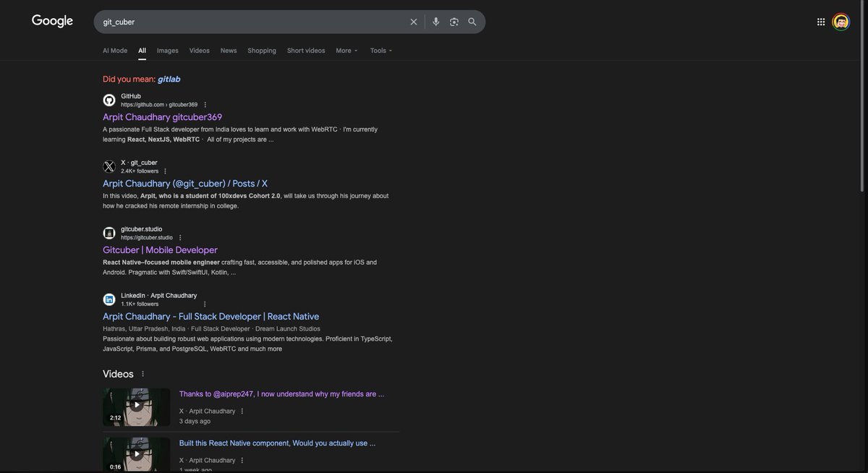Switch to Short videos tab

click(306, 51)
